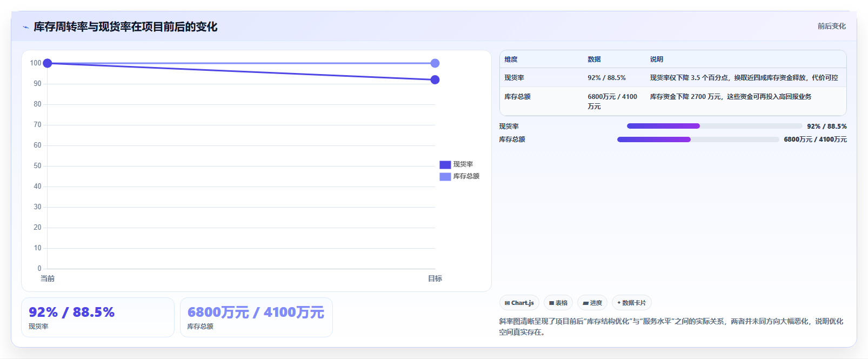868x359 pixels.
Task: Click the 50 y-axis tick label
Action: pyautogui.click(x=37, y=166)
